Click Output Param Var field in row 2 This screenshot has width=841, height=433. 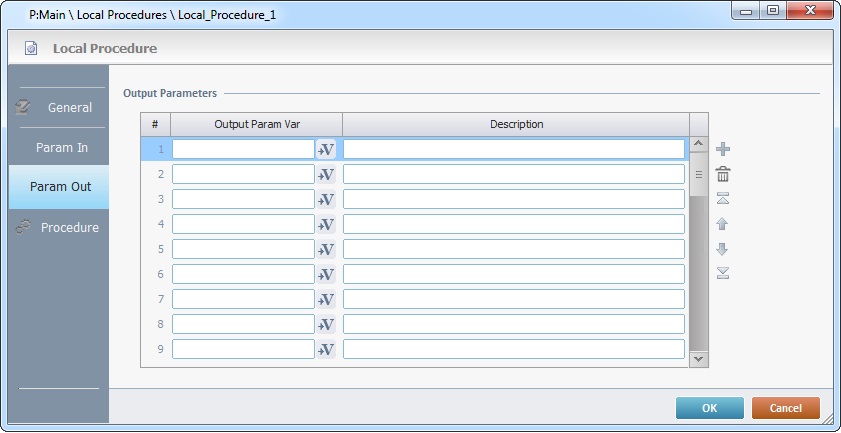[x=243, y=174]
